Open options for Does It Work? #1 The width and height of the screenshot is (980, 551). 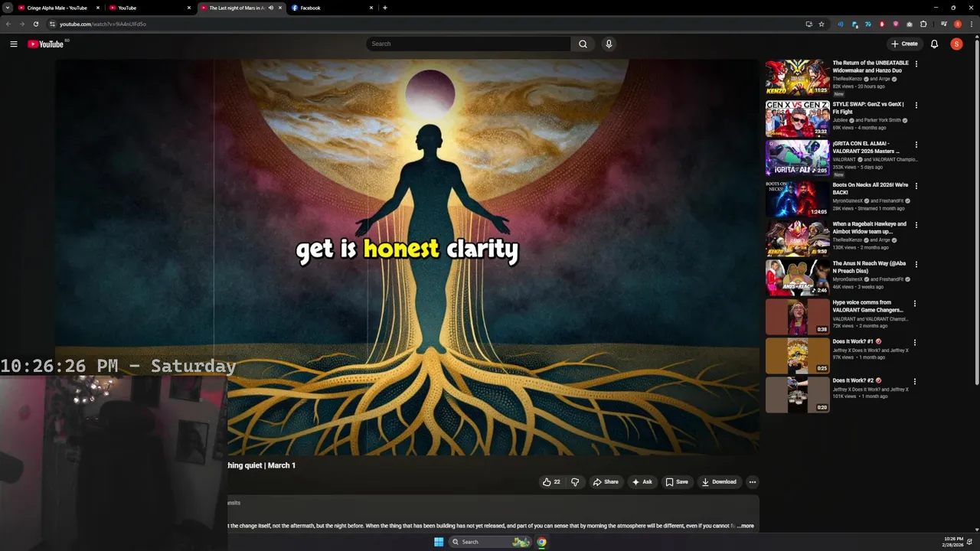(x=915, y=343)
